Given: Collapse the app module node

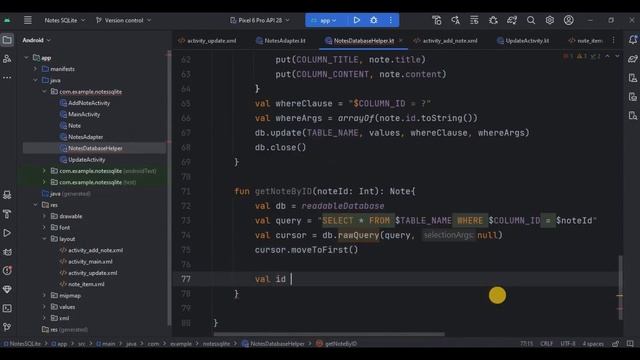Looking at the screenshot, I should pos(27,58).
